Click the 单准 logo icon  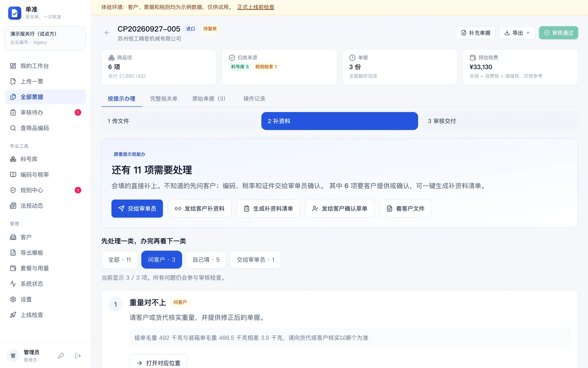pyautogui.click(x=15, y=13)
